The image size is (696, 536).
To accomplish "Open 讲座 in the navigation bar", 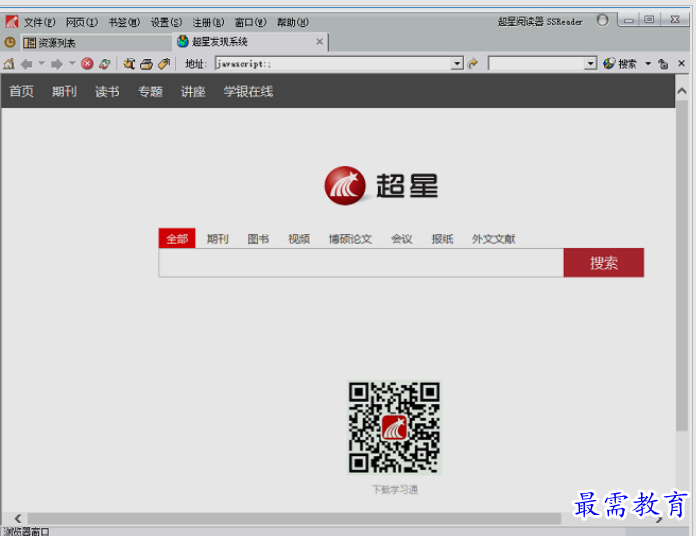I will (x=193, y=91).
